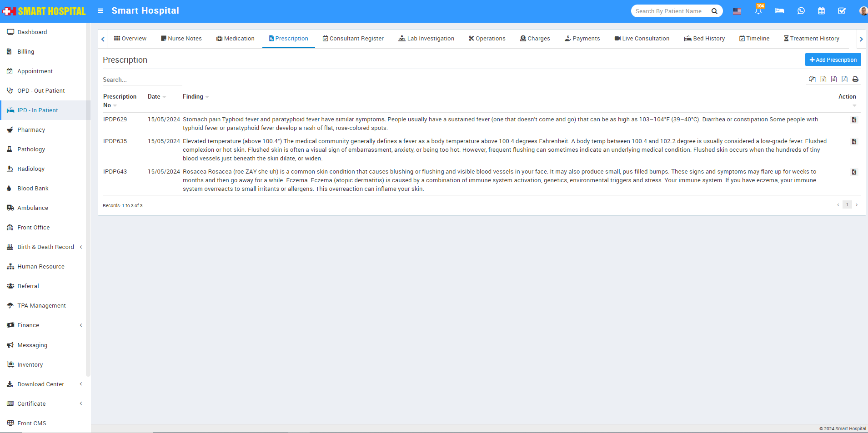Export prescription list to Excel
This screenshot has height=433, width=868.
pyautogui.click(x=823, y=80)
